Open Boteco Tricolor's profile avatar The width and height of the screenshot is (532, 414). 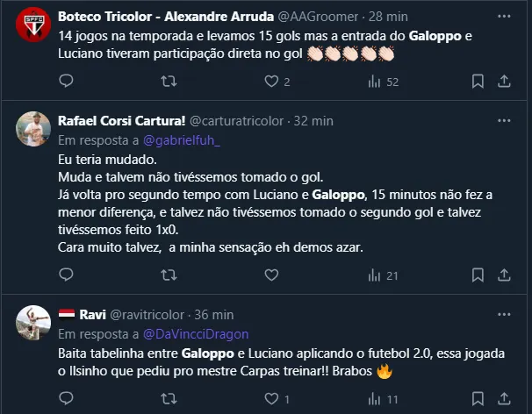(x=33, y=26)
